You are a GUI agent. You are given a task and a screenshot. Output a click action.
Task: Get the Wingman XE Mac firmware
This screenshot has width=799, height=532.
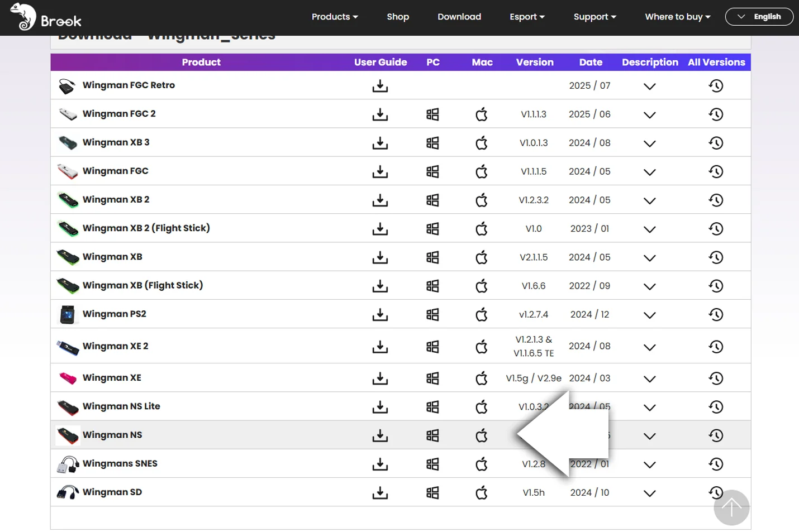click(482, 378)
